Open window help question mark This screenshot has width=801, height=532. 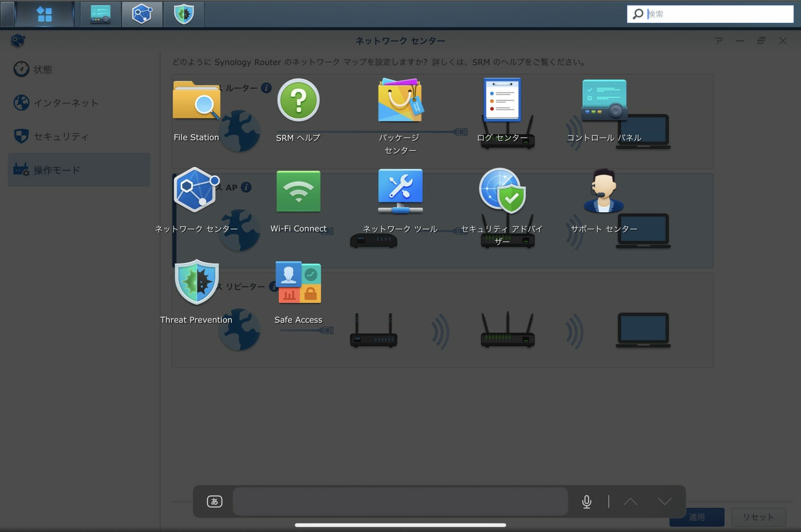719,41
